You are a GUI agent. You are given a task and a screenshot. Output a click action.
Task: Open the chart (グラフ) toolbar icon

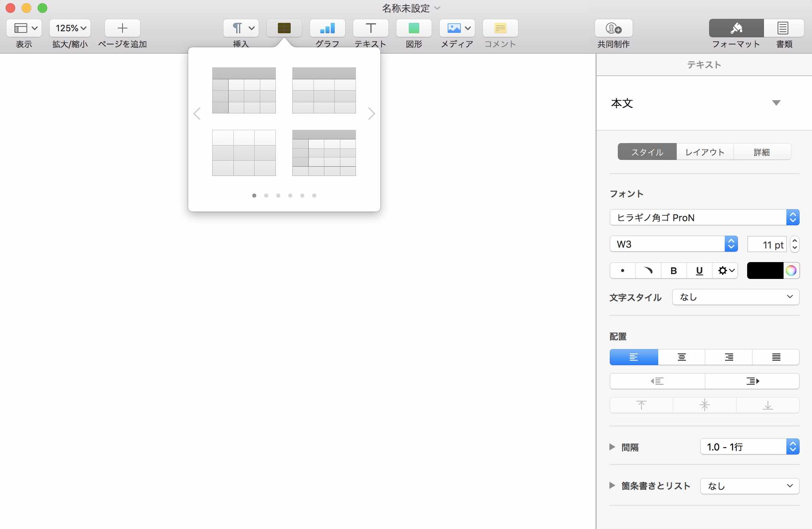point(327,28)
